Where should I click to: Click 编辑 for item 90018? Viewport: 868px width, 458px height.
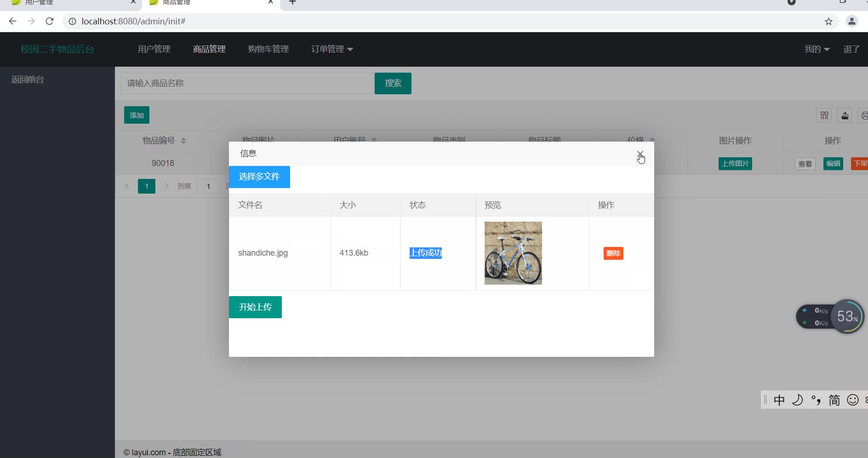point(833,164)
